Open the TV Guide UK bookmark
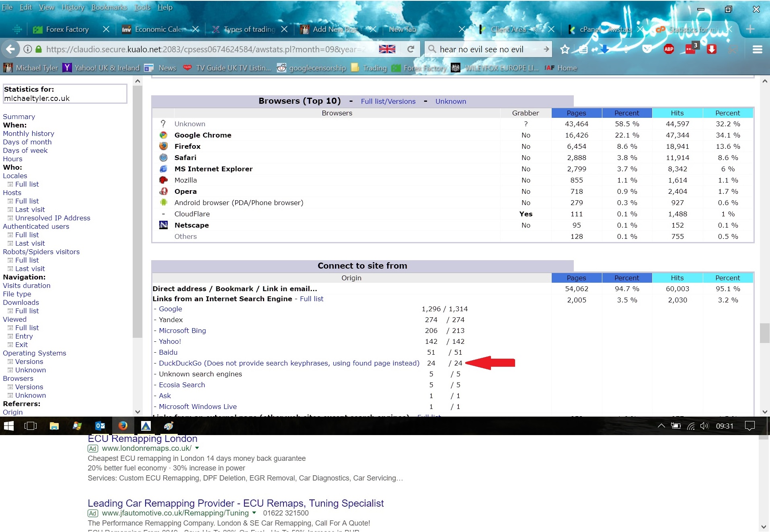Image resolution: width=770 pixels, height=532 pixels. pos(227,68)
